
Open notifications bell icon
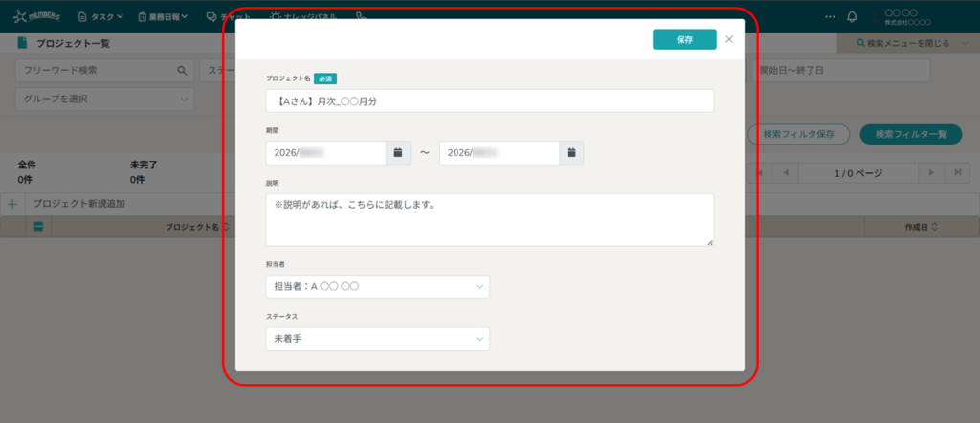[x=852, y=17]
